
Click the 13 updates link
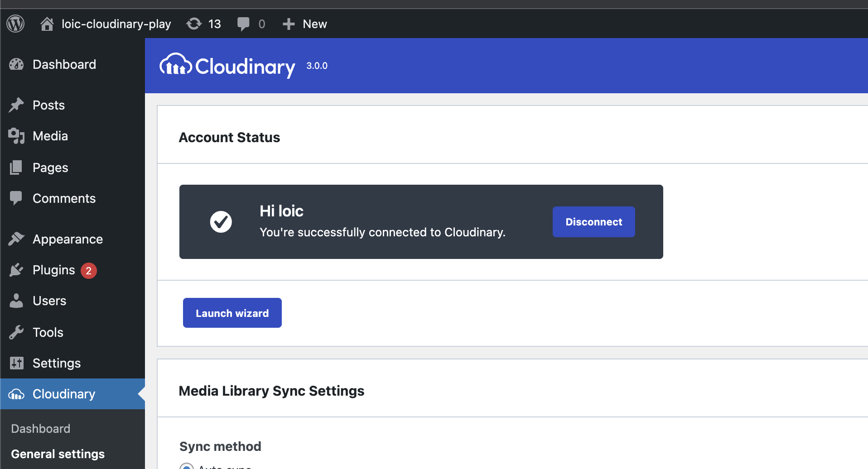[x=214, y=24]
